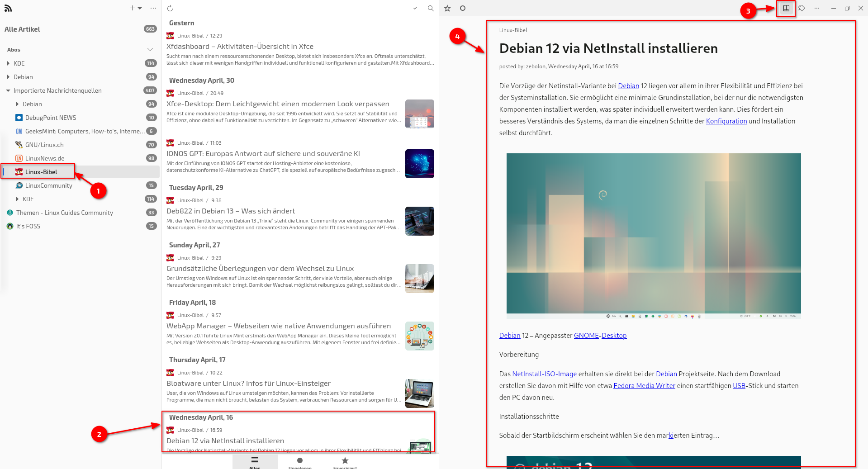Screen dimensions: 868x469
Task: Switch to Alles tab
Action: 255,462
